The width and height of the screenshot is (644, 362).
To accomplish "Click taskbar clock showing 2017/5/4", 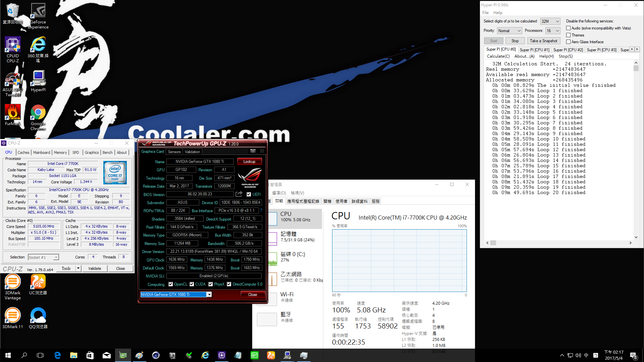I will pos(614,355).
